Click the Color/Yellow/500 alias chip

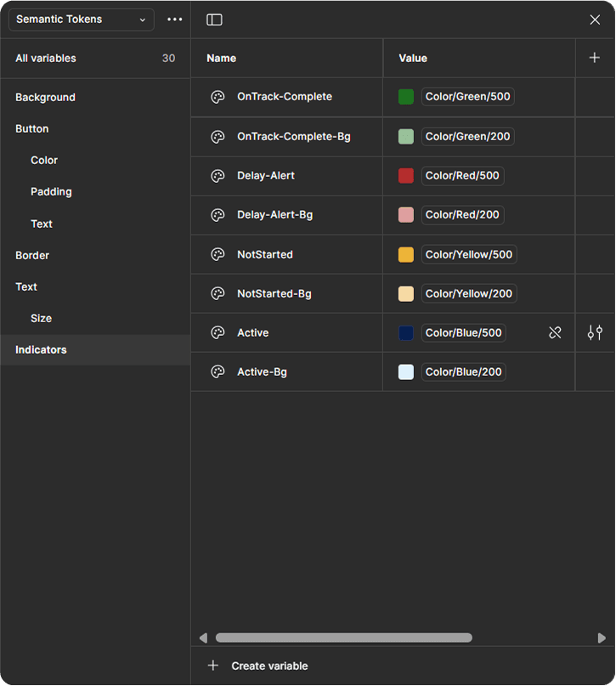click(x=469, y=254)
